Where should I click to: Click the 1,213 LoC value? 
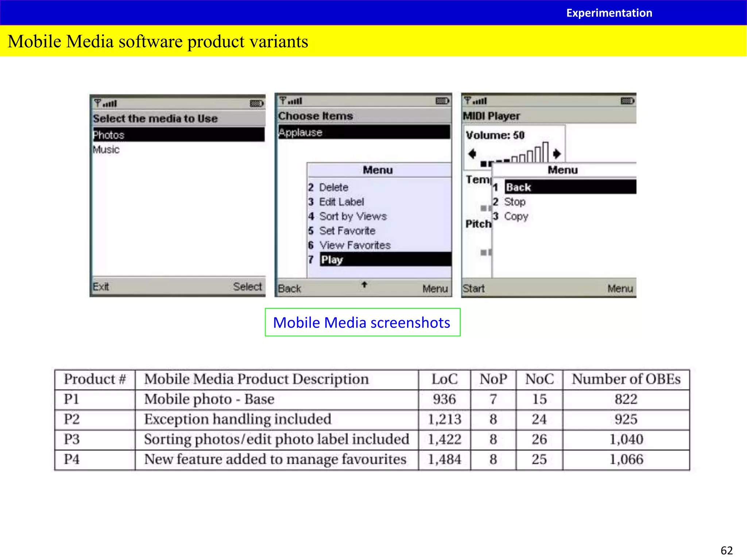(x=445, y=420)
